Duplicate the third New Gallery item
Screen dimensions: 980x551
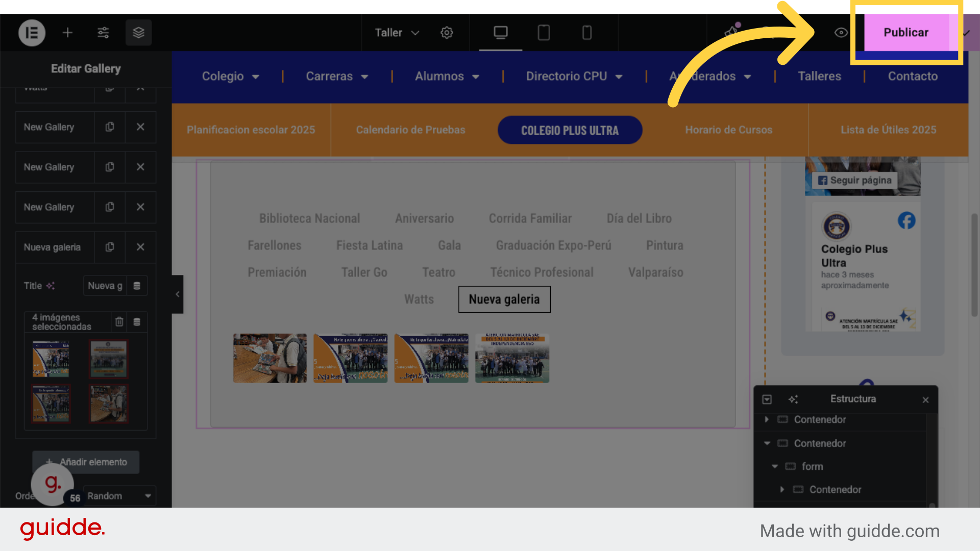pyautogui.click(x=110, y=207)
